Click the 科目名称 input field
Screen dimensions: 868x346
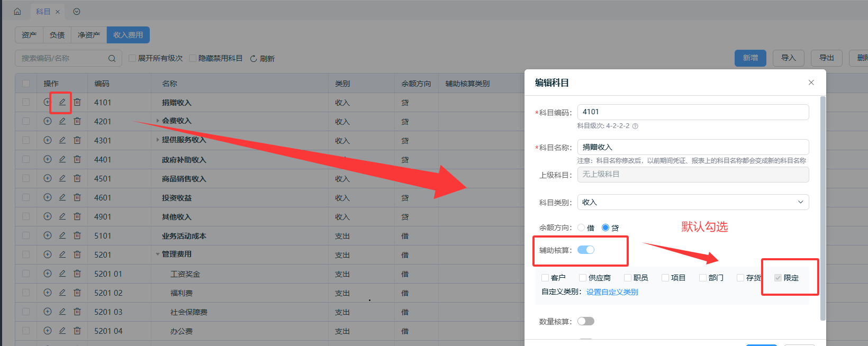pyautogui.click(x=693, y=147)
